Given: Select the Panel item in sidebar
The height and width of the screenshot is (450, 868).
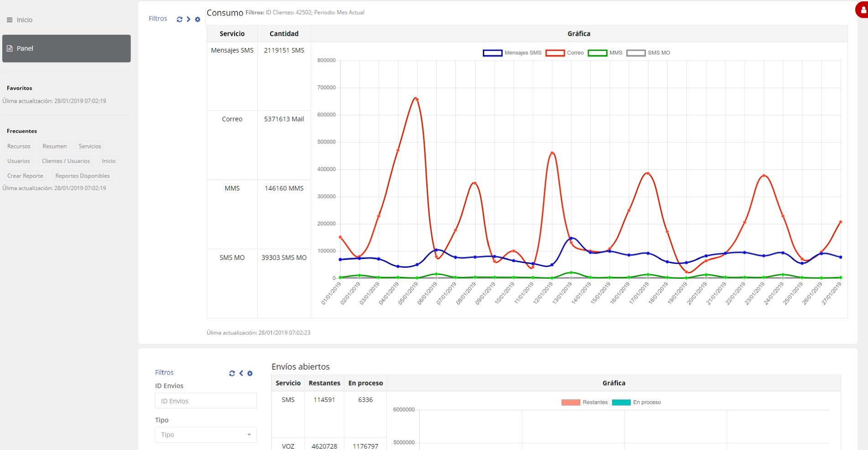Looking at the screenshot, I should pyautogui.click(x=67, y=48).
